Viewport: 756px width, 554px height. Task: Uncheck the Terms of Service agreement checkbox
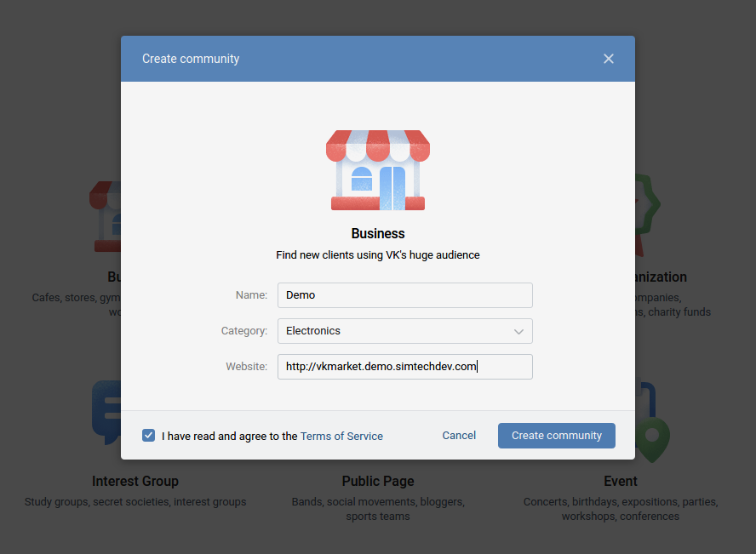[x=148, y=436]
